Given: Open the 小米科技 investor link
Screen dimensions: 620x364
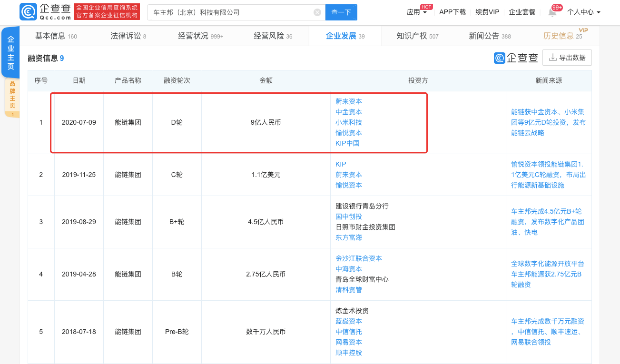Looking at the screenshot, I should [x=348, y=122].
